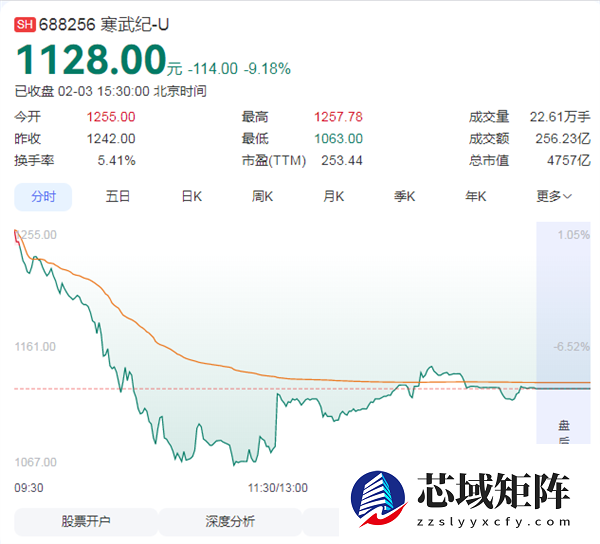
Task: Open 深度分析 button
Action: click(230, 521)
